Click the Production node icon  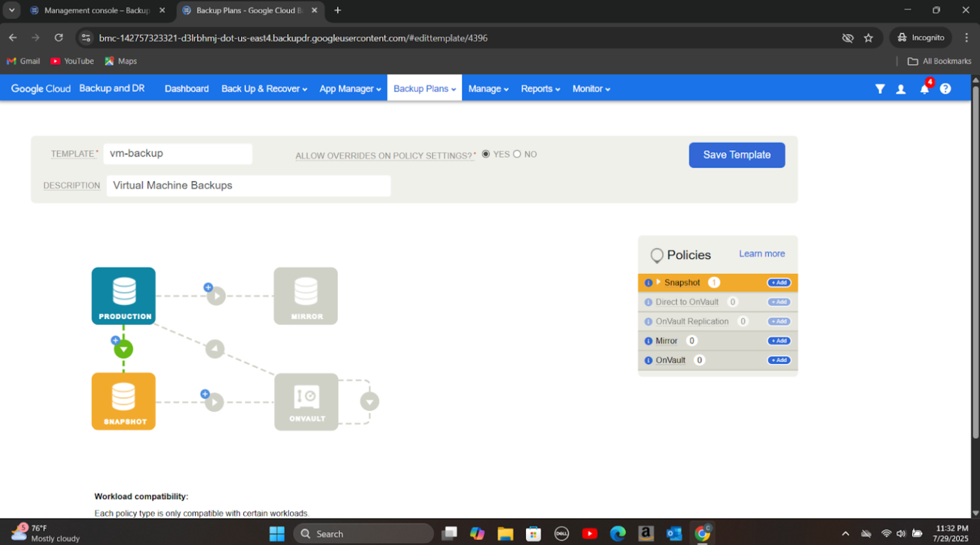[123, 296]
